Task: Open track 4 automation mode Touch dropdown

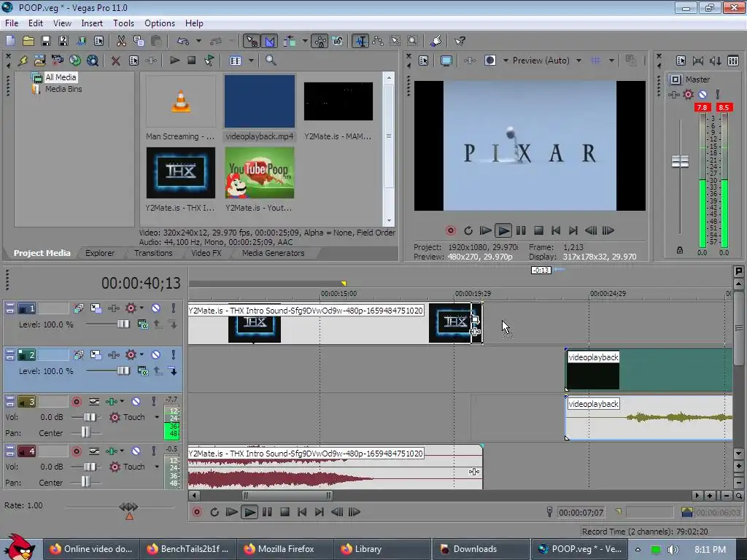Action: (157, 467)
